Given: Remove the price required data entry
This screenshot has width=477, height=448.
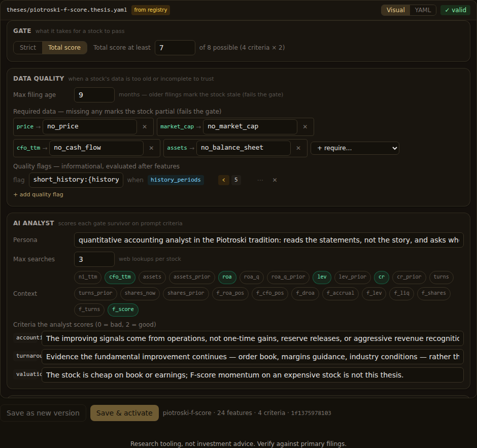Looking at the screenshot, I should pos(145,126).
